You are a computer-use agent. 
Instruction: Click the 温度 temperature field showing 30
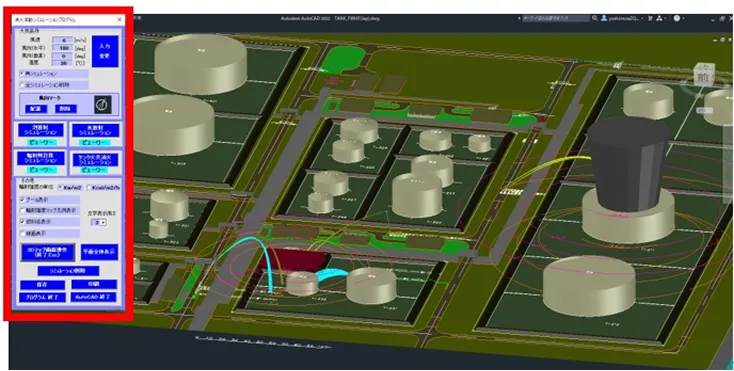tap(62, 63)
